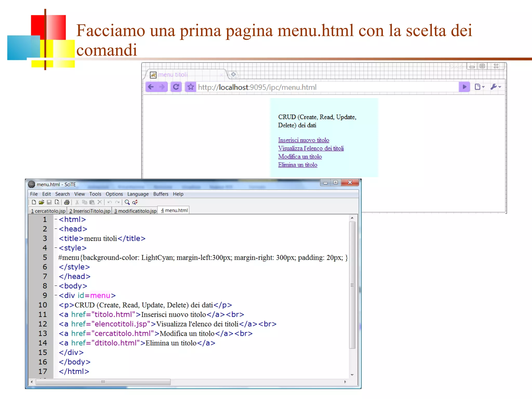The height and width of the screenshot is (399, 532).
Task: Collapse the style fold marker on line 4
Action: coord(56,248)
